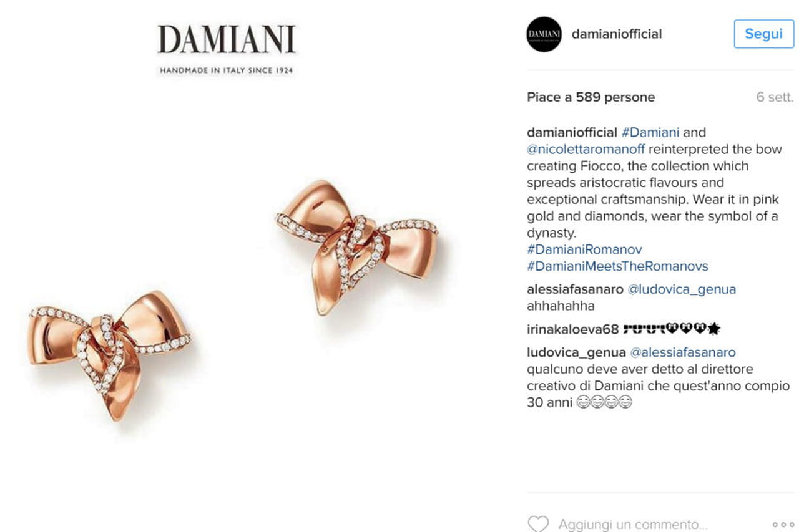This screenshot has width=799, height=532.
Task: Click the ludovica_genua commenter username
Action: 576,352
